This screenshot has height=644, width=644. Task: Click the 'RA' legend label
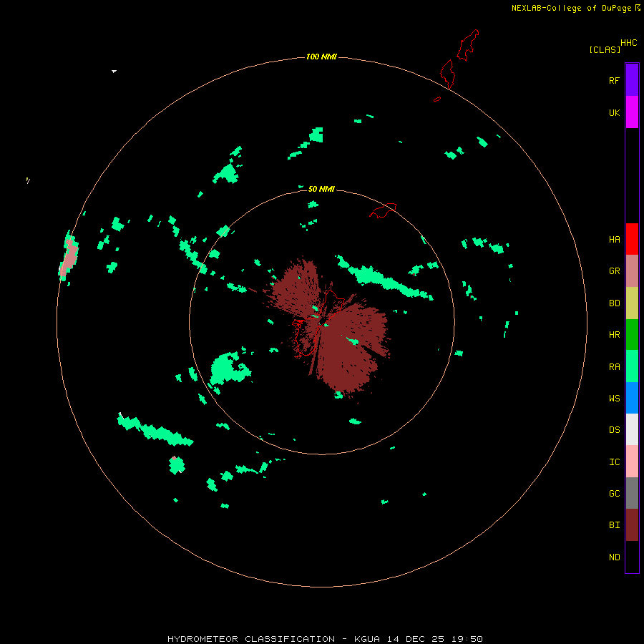614,367
